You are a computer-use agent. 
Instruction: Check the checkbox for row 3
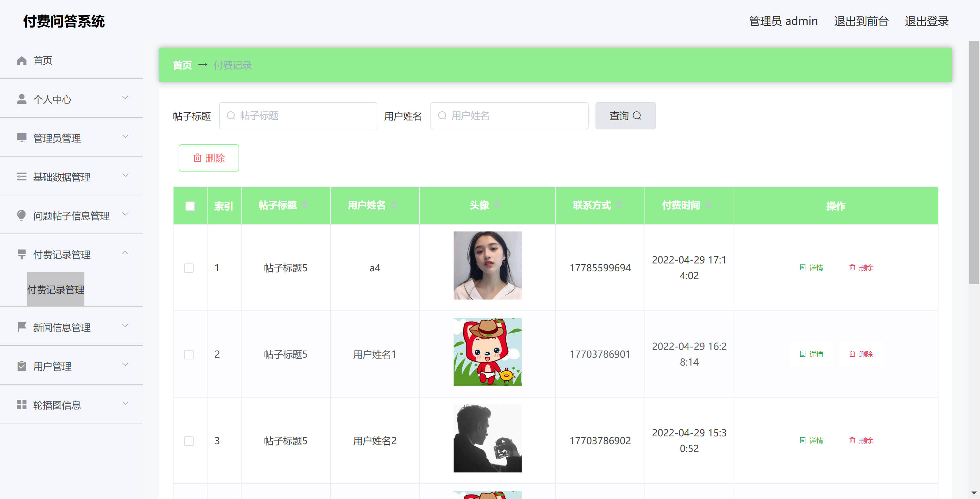point(189,441)
